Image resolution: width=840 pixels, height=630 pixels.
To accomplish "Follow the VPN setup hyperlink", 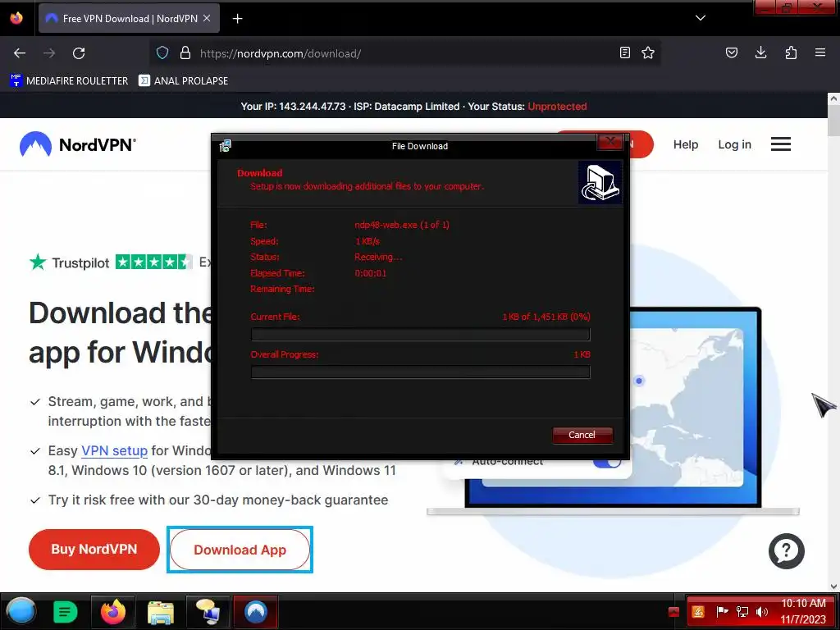I will tap(114, 450).
